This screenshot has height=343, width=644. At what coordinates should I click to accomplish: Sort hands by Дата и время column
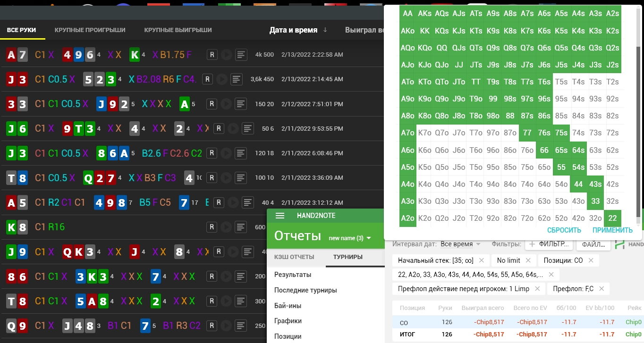tap(293, 30)
